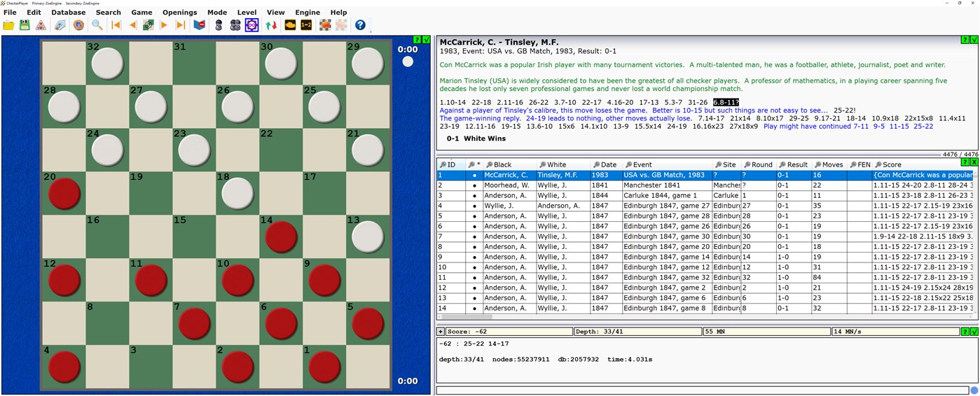
Task: Flip the board with green-red arrows icon
Action: pyautogui.click(x=271, y=25)
